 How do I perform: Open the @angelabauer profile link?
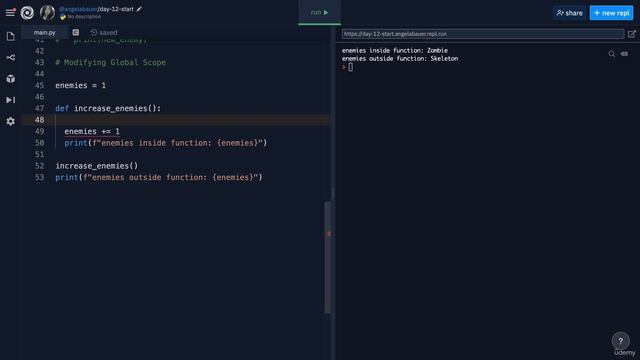pyautogui.click(x=78, y=9)
